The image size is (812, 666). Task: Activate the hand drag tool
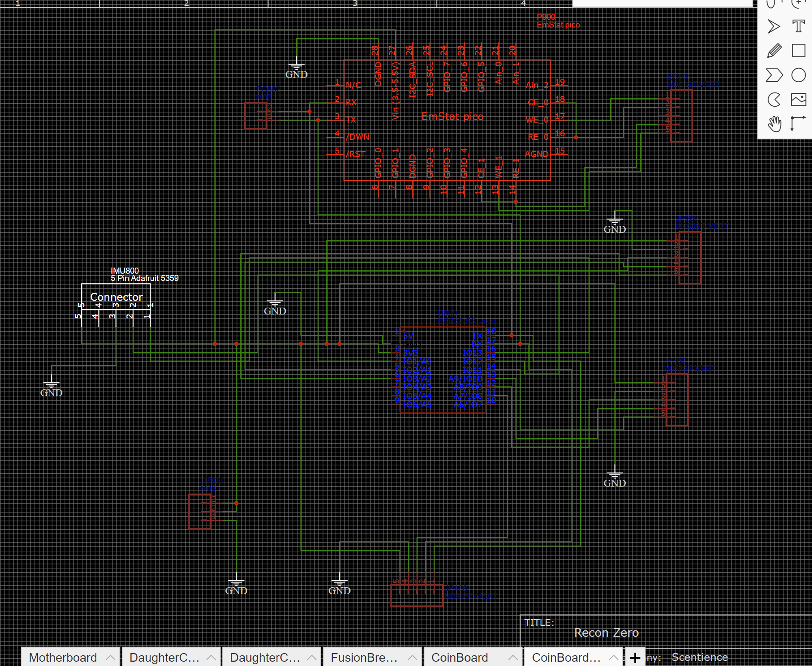pyautogui.click(x=774, y=124)
